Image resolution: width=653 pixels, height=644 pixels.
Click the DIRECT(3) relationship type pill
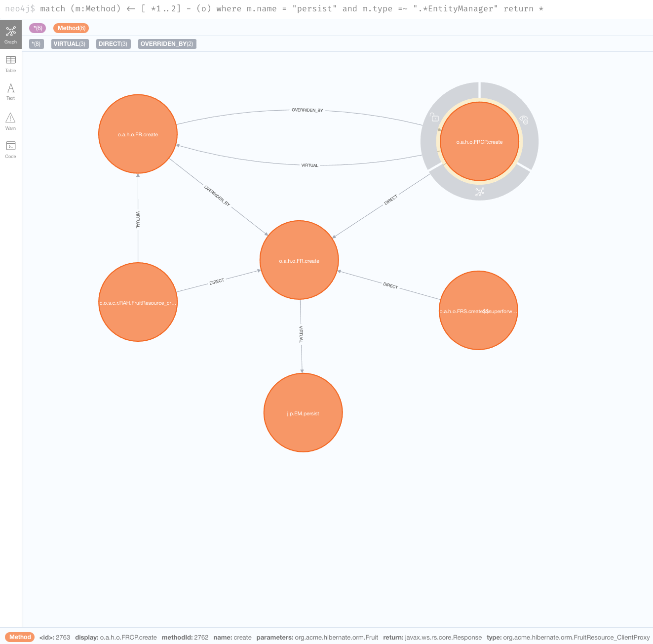click(x=113, y=43)
